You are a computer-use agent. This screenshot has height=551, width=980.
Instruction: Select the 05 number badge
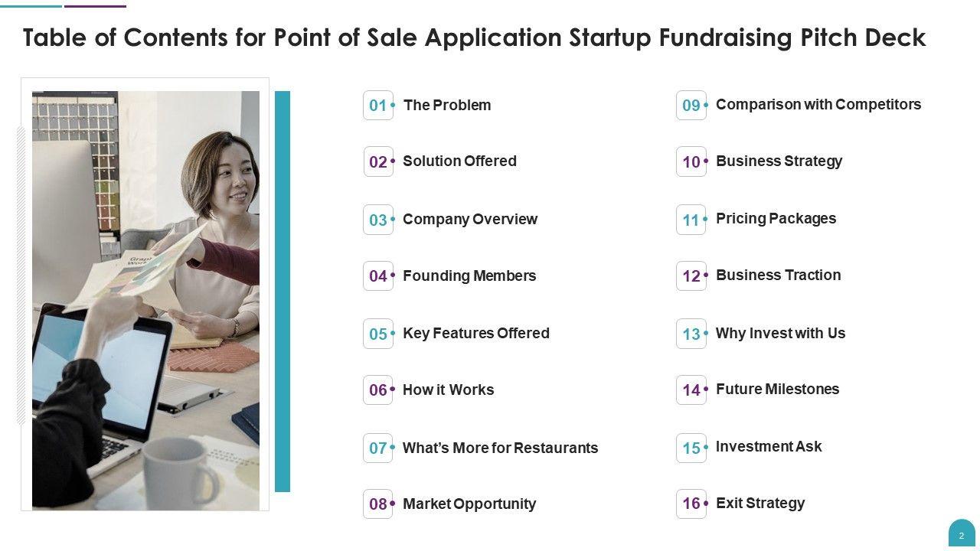click(x=378, y=334)
